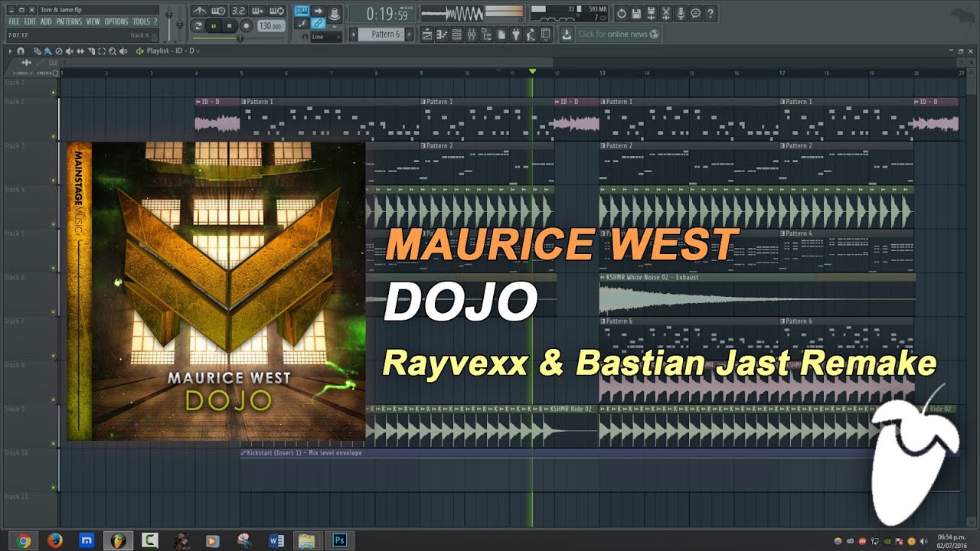
Task: Toggle wait for input before recording
Action: (218, 11)
